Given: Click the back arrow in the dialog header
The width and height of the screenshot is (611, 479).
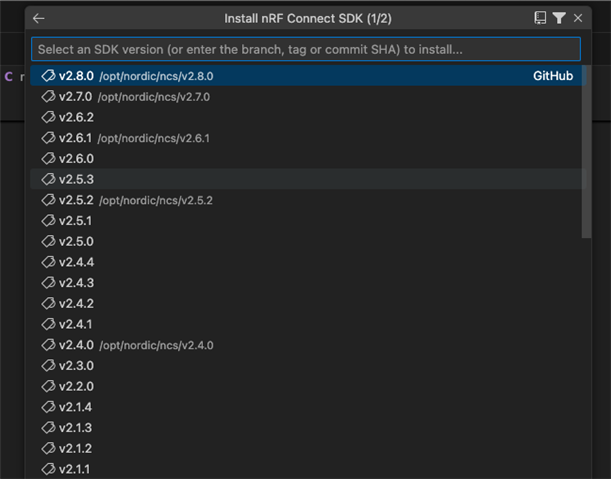Looking at the screenshot, I should click(39, 18).
